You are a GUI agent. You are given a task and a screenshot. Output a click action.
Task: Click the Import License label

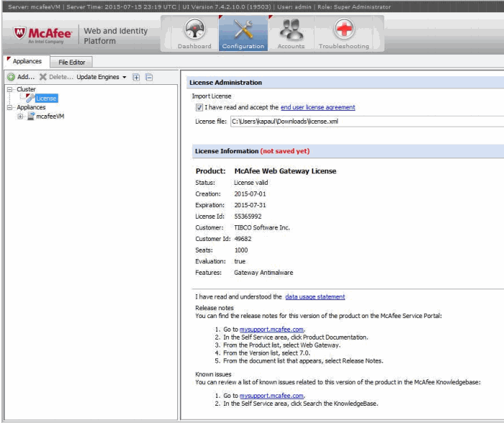coord(212,96)
